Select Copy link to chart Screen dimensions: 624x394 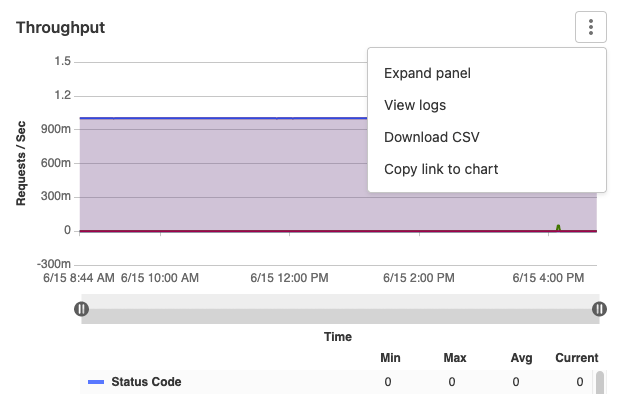point(441,169)
